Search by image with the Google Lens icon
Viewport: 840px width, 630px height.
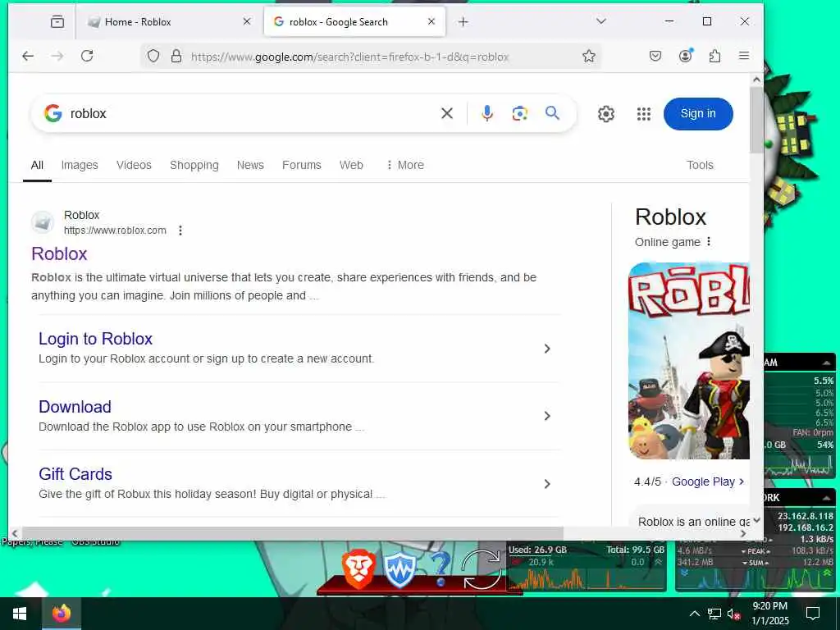click(519, 113)
